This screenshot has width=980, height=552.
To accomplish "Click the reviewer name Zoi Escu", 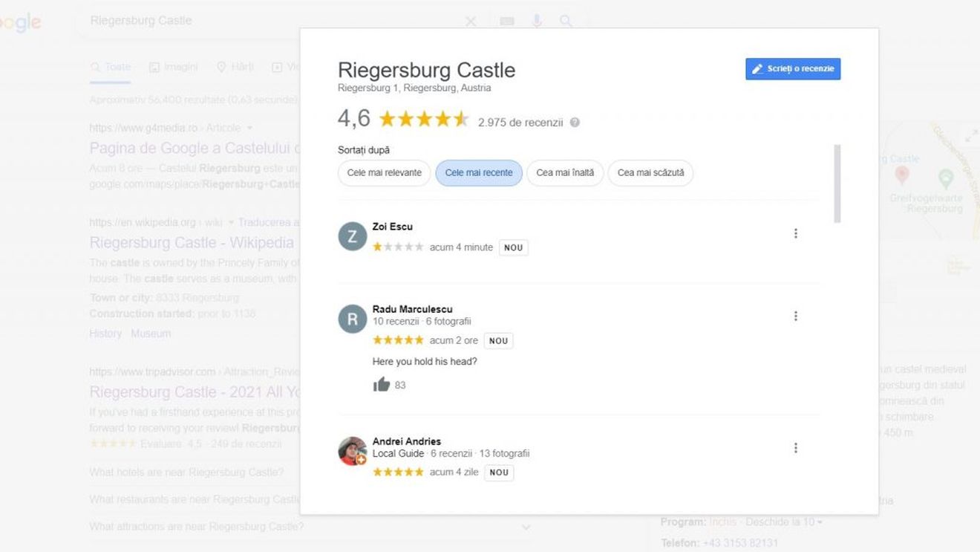I will (x=392, y=227).
